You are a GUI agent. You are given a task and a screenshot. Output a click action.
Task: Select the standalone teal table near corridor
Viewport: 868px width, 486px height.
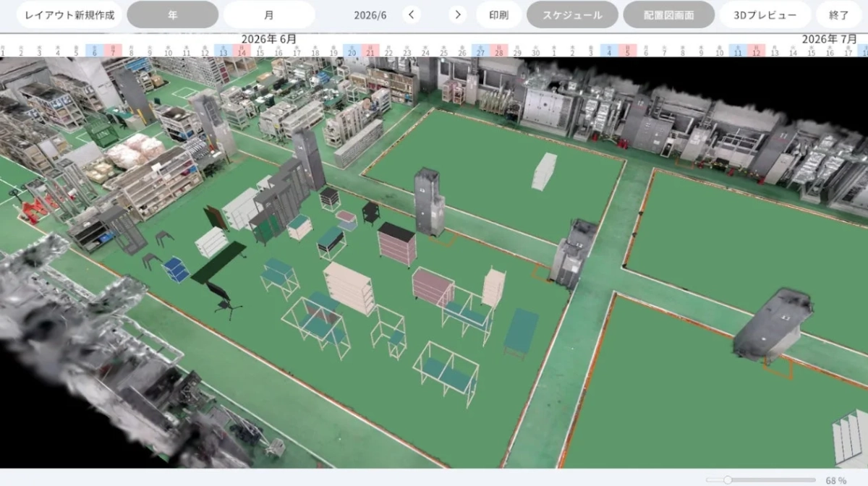[x=522, y=333]
